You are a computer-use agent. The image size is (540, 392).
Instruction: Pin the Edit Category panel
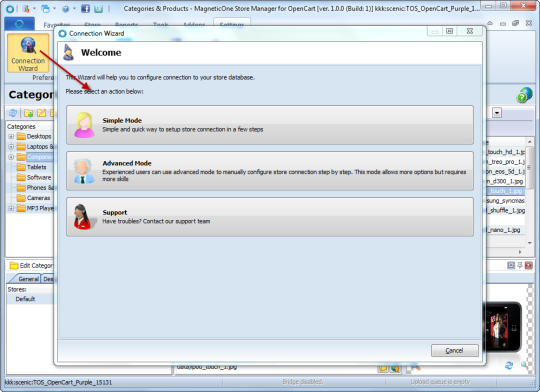point(520,265)
